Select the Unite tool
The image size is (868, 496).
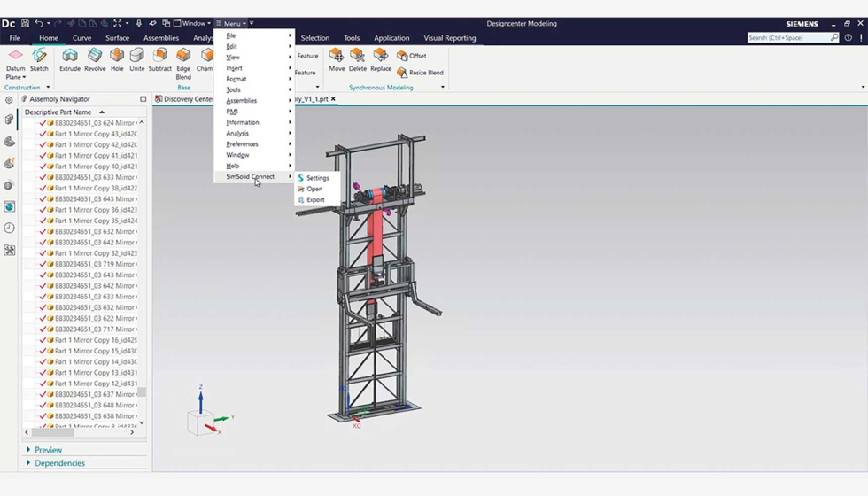(136, 60)
